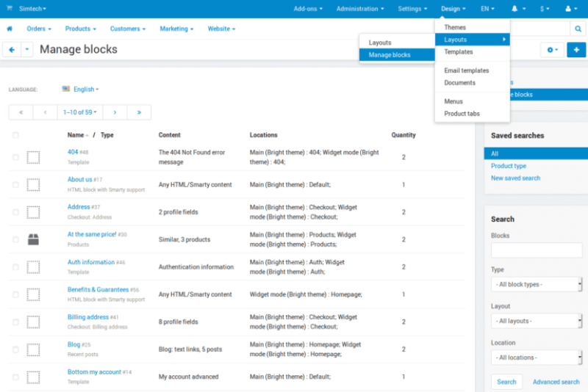Image resolution: width=588 pixels, height=392 pixels.
Task: Go to the last page of results
Action: [x=139, y=112]
